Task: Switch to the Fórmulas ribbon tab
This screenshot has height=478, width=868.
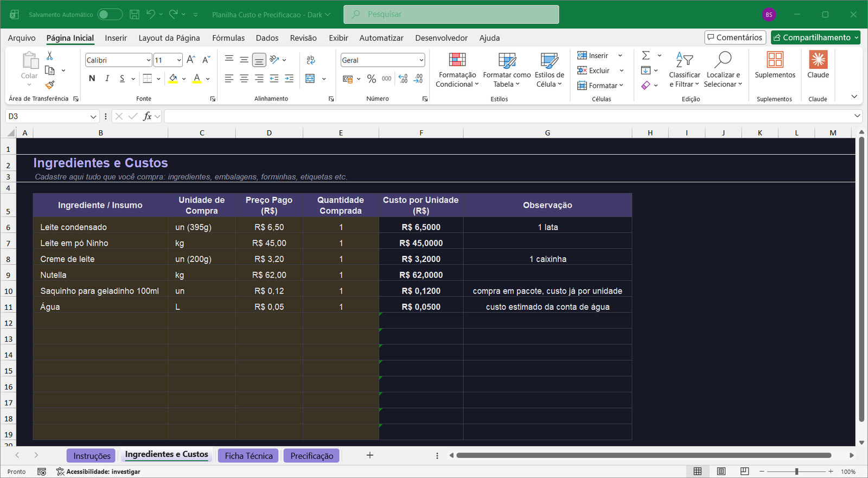Action: (228, 38)
